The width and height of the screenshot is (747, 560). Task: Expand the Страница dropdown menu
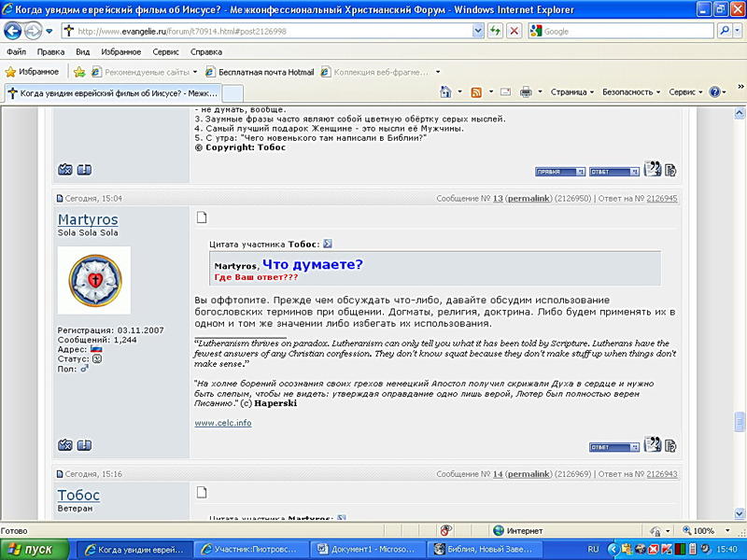[572, 92]
